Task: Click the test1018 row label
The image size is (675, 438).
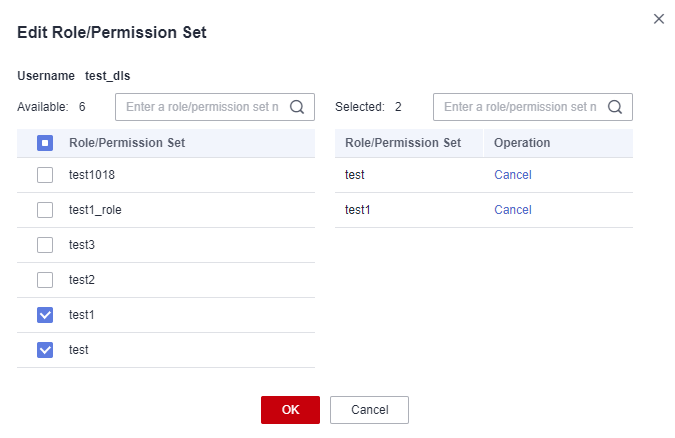Action: [x=92, y=175]
